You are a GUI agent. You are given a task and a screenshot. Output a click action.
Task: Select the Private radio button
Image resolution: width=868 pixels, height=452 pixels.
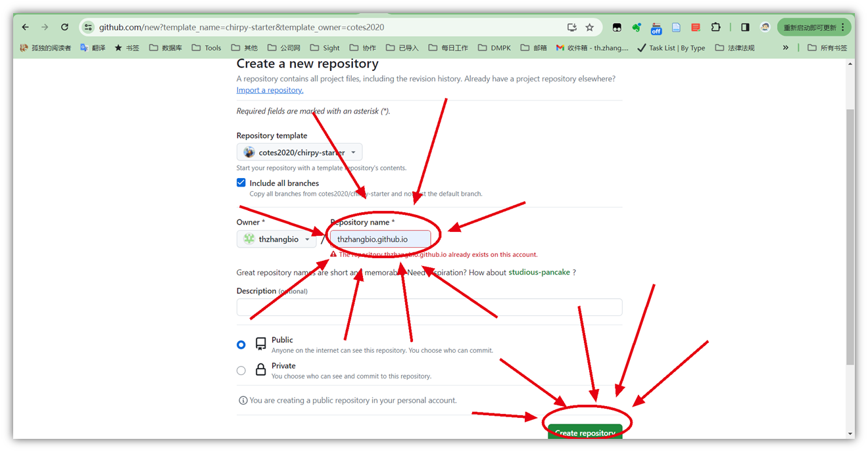(x=241, y=371)
